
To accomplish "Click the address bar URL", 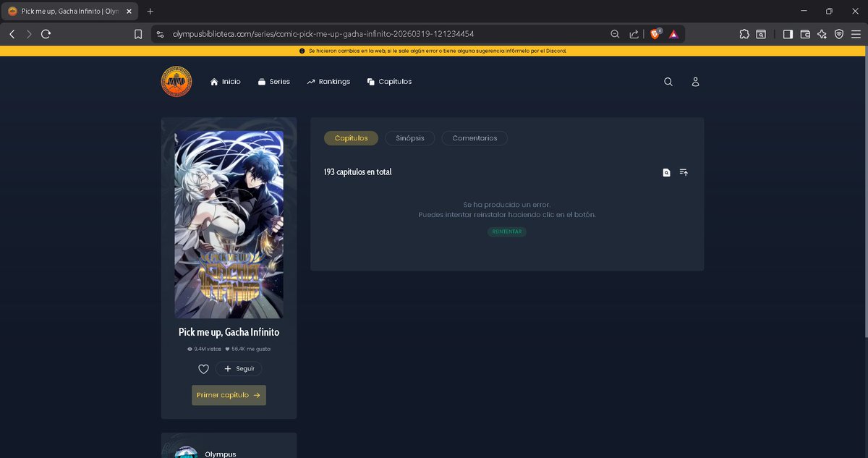I will (x=323, y=34).
